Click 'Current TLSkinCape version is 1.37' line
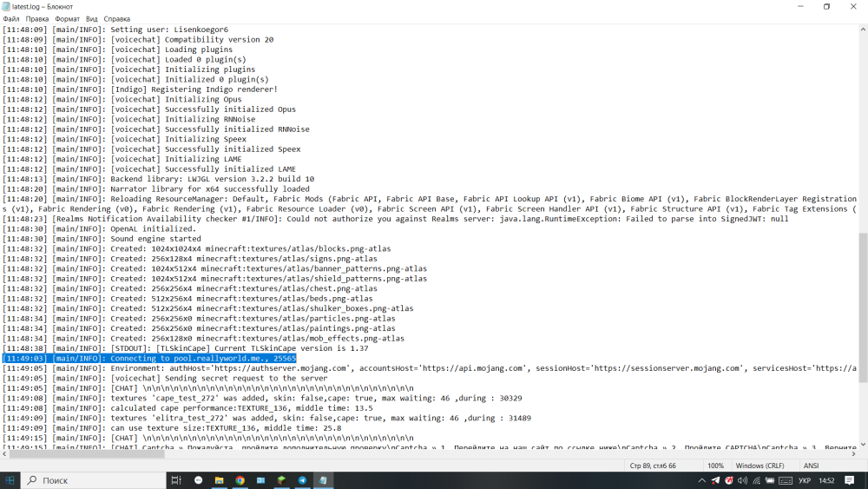The image size is (868, 489). pyautogui.click(x=186, y=348)
